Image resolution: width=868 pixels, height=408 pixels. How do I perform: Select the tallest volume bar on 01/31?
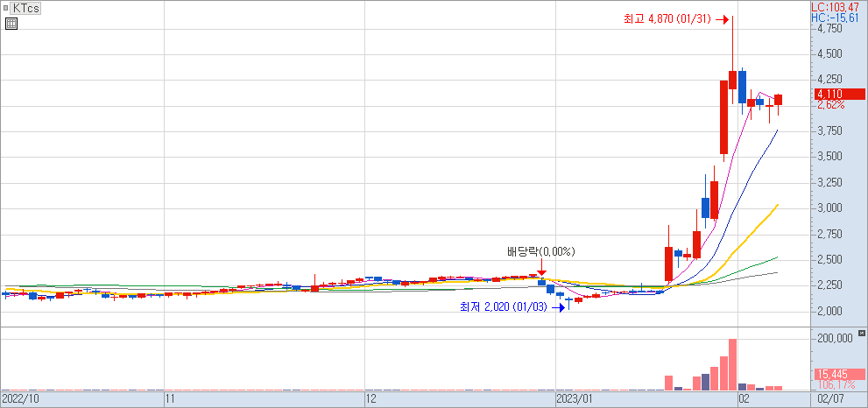point(732,364)
